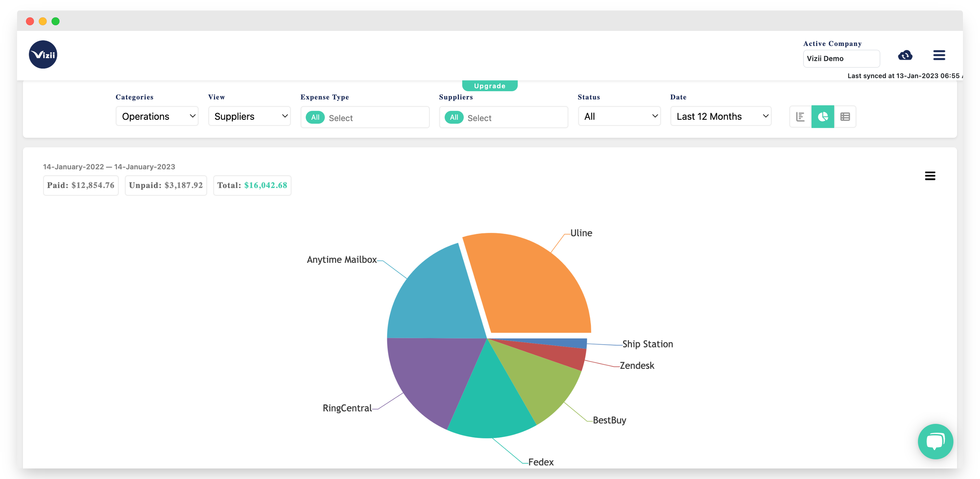Screen dimensions: 980x479
Task: Click the green Upgrade button
Action: click(x=489, y=86)
